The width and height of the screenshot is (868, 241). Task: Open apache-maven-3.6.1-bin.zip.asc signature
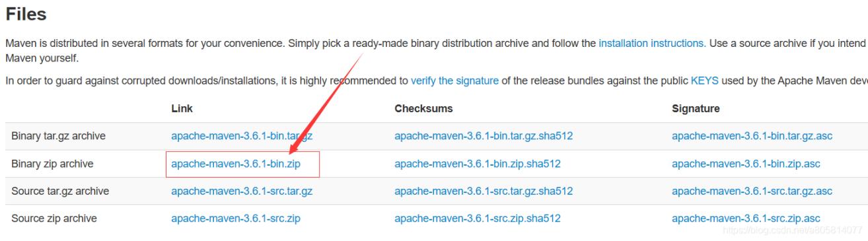(x=746, y=164)
